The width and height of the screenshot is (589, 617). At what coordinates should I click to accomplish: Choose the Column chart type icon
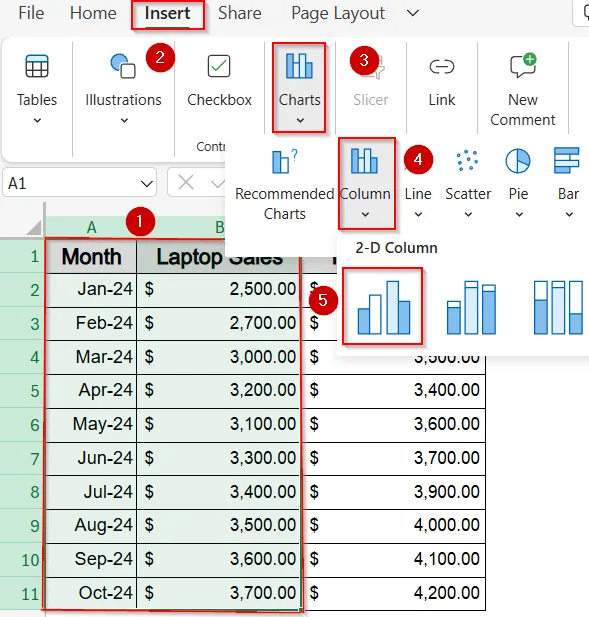point(364,161)
